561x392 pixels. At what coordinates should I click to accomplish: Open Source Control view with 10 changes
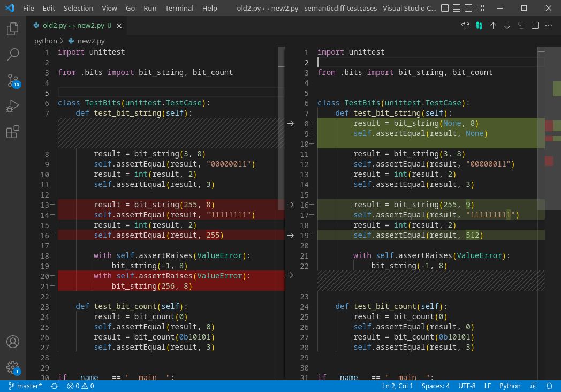pos(13,81)
